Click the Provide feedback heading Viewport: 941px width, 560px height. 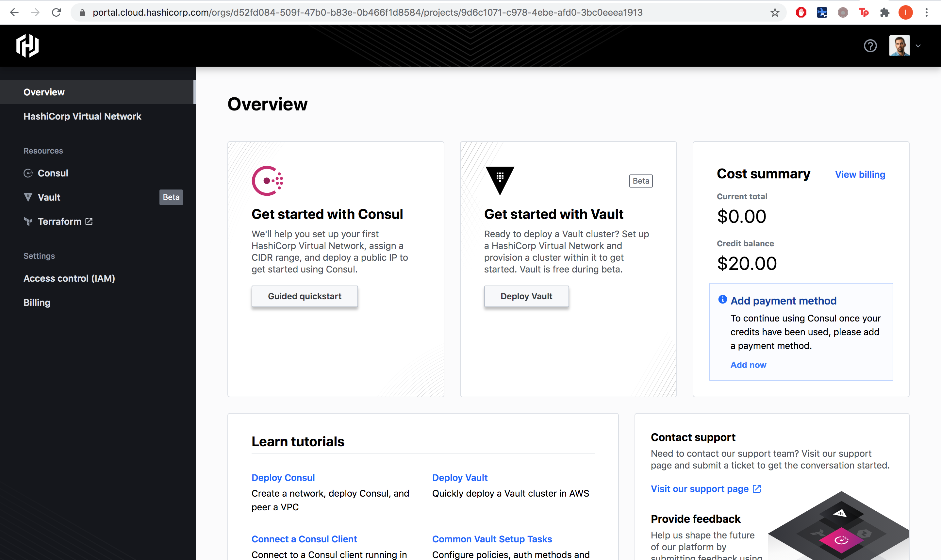click(695, 519)
